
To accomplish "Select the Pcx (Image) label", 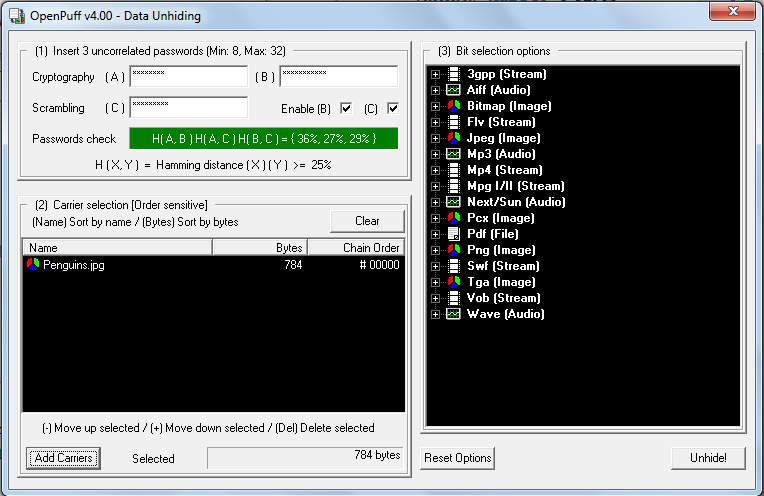I will pos(500,218).
